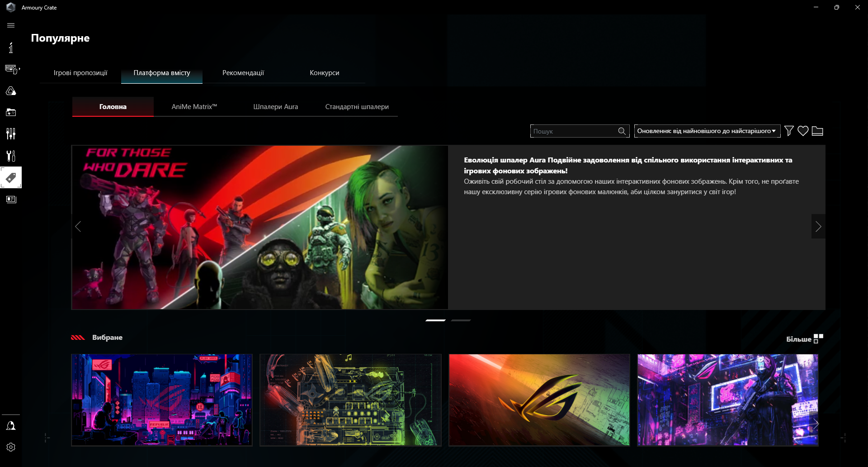Show favorites with the heart icon

[803, 131]
